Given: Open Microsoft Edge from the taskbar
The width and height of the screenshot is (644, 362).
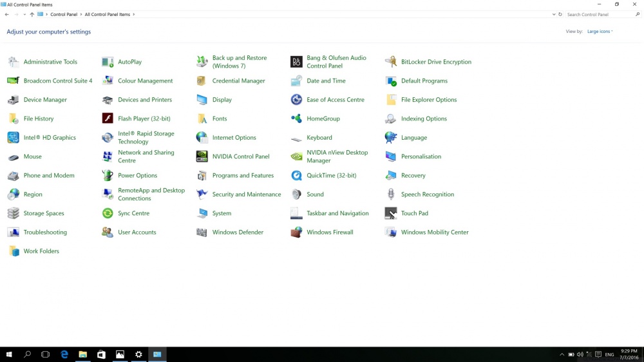Looking at the screenshot, I should (x=64, y=354).
